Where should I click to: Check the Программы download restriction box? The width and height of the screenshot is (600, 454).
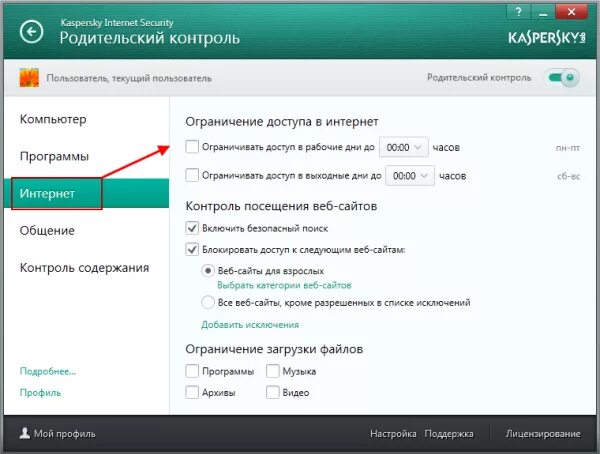pos(192,371)
